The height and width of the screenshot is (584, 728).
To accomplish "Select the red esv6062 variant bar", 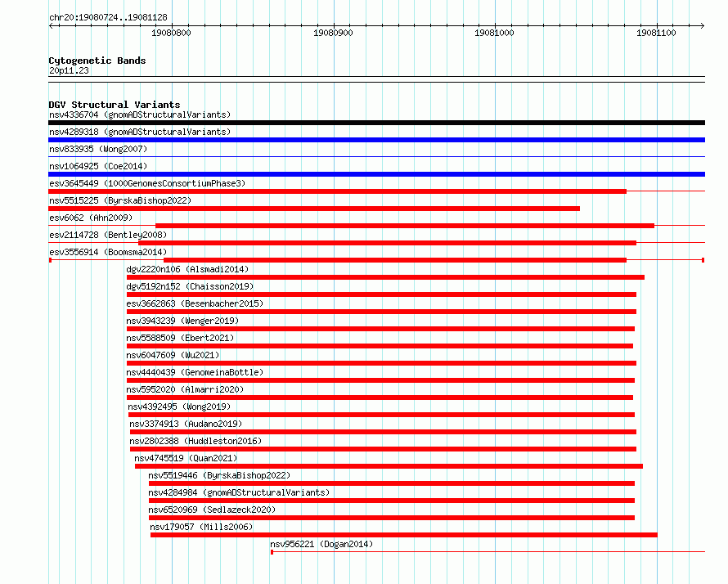I will click(405, 226).
